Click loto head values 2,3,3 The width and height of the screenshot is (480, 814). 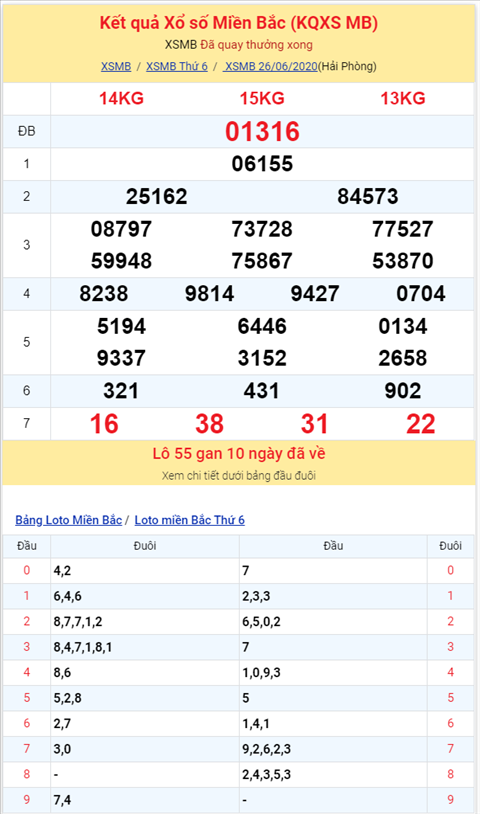(x=256, y=596)
